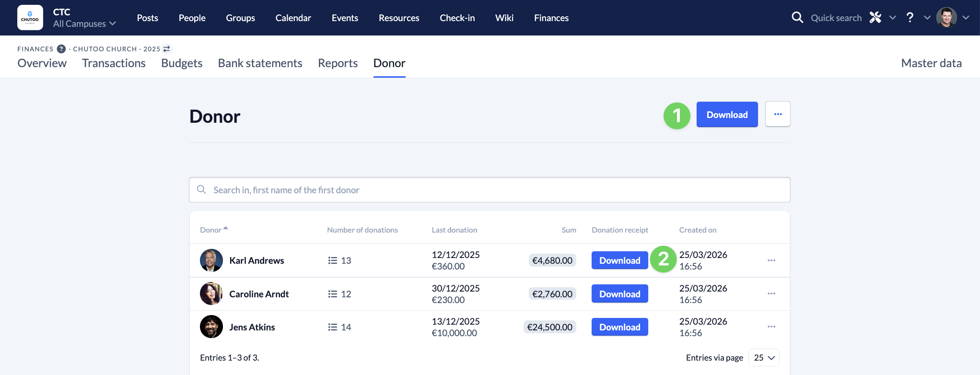Open donations list icon for Karl Andrews
The width and height of the screenshot is (980, 375).
333,260
